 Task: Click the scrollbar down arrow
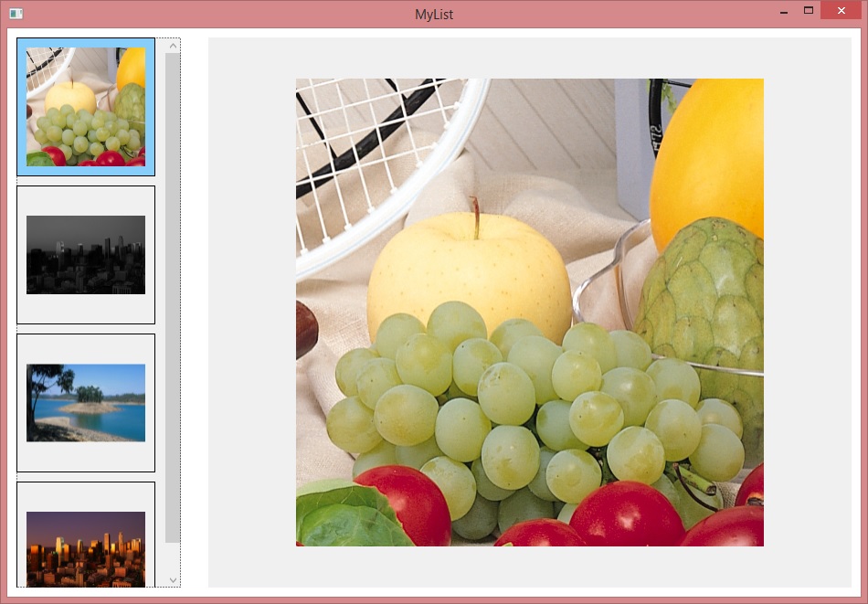click(x=173, y=579)
